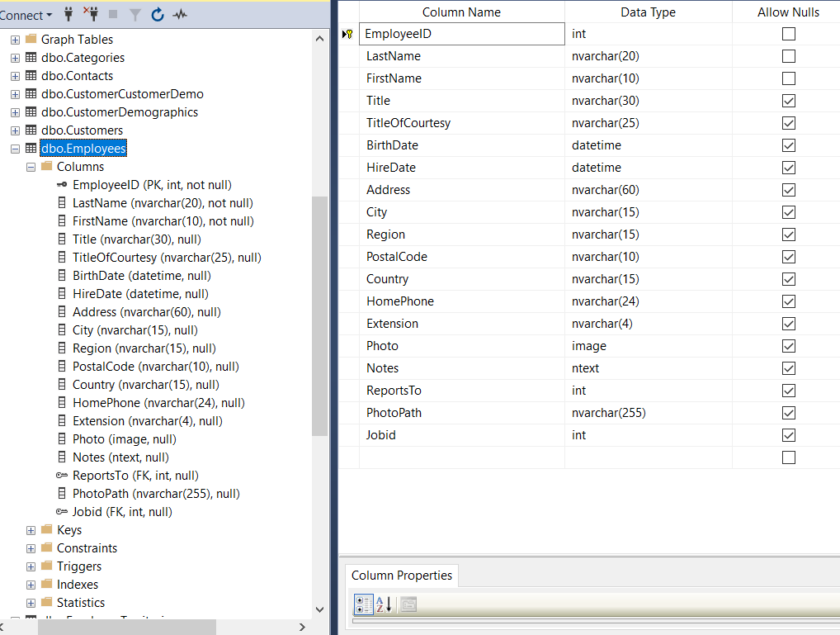Image resolution: width=840 pixels, height=635 pixels.
Task: Expand the dbo.CustomerCustomerDemo node
Action: pyautogui.click(x=15, y=94)
